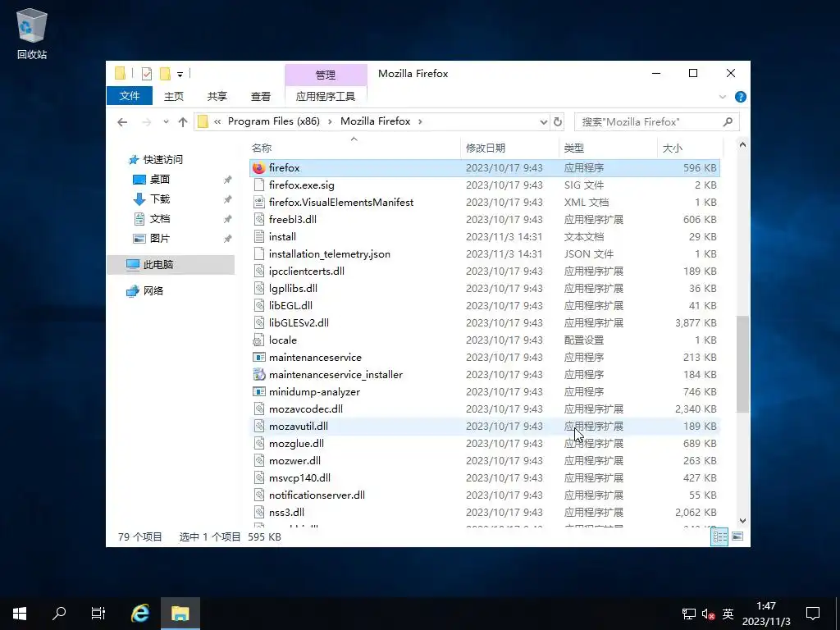Open the address bar history dropdown
The image size is (840, 630).
click(x=543, y=122)
